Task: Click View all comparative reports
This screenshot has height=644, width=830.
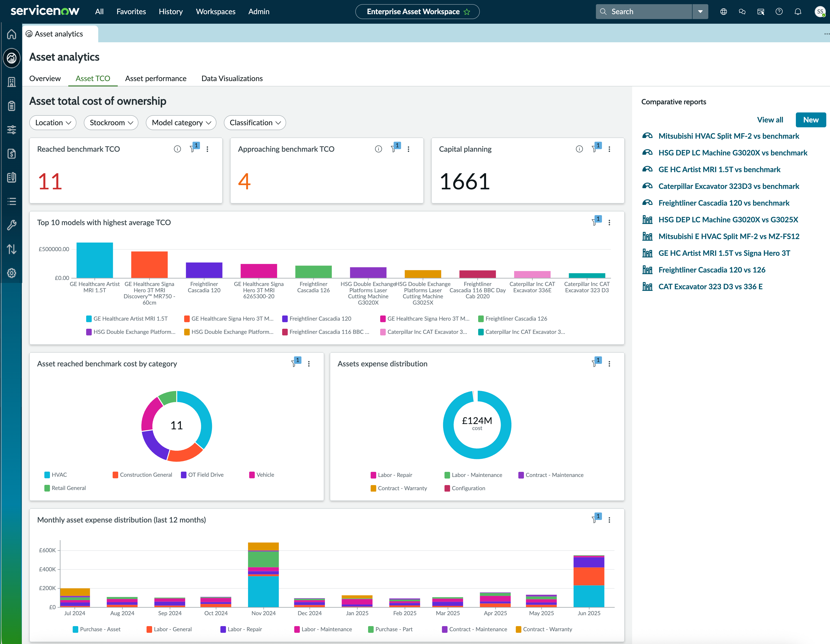Action: pos(770,120)
